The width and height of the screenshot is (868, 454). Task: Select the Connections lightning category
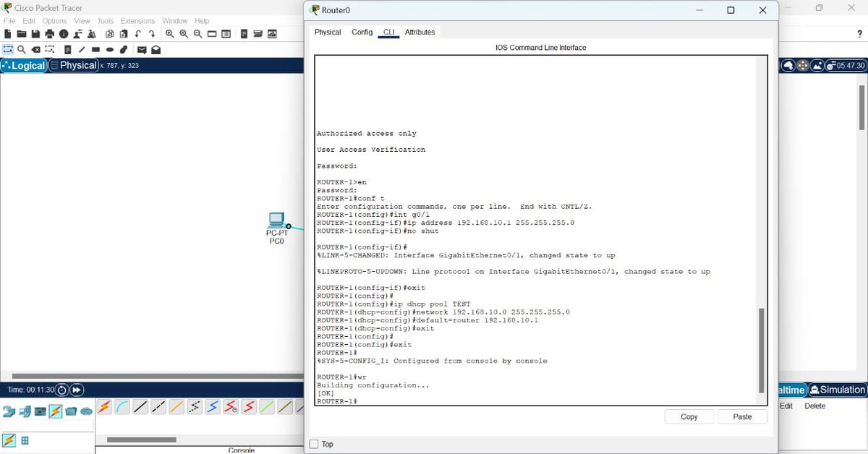pos(56,411)
